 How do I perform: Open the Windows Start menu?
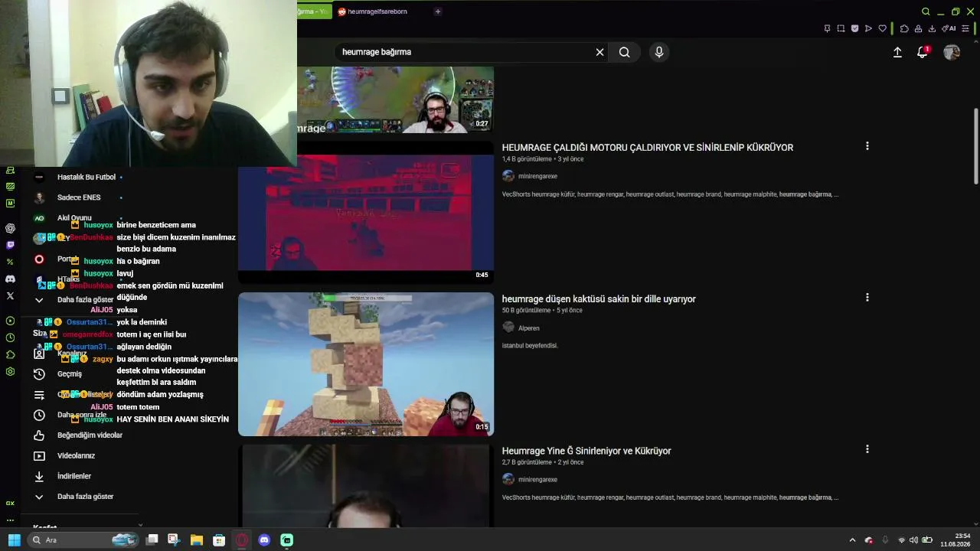coord(15,540)
